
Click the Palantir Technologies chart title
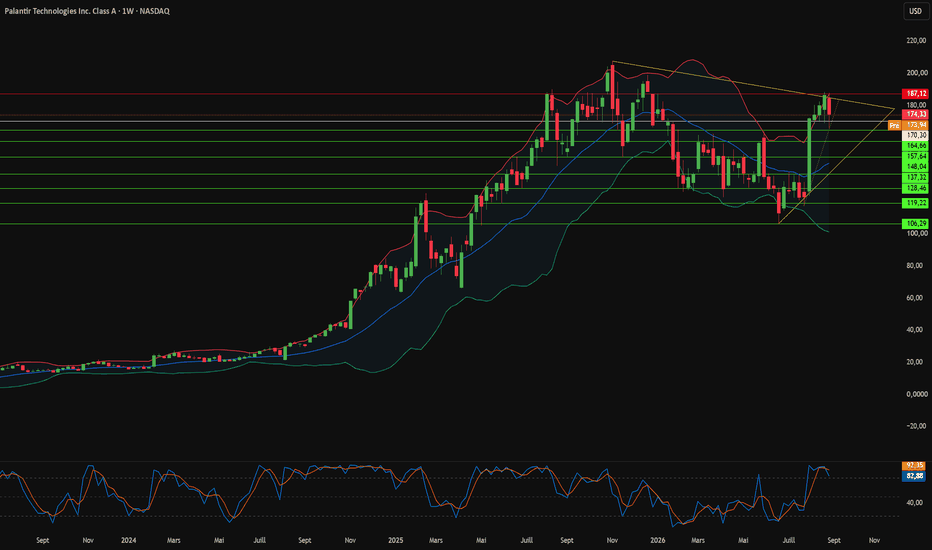tap(87, 11)
